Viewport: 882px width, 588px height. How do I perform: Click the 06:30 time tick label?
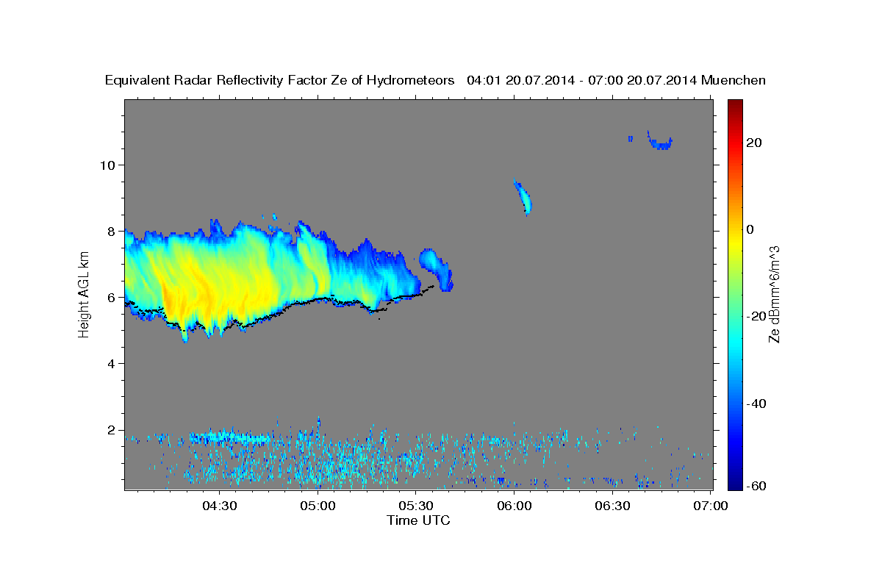(612, 506)
